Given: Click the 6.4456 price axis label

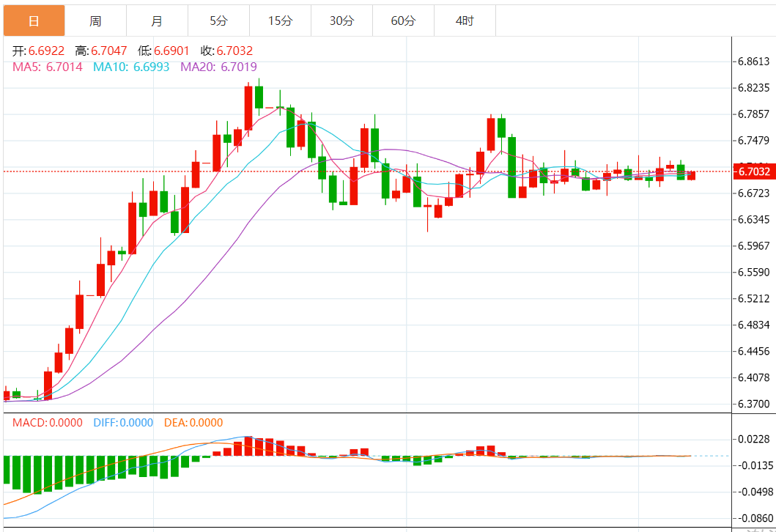Looking at the screenshot, I should 754,351.
